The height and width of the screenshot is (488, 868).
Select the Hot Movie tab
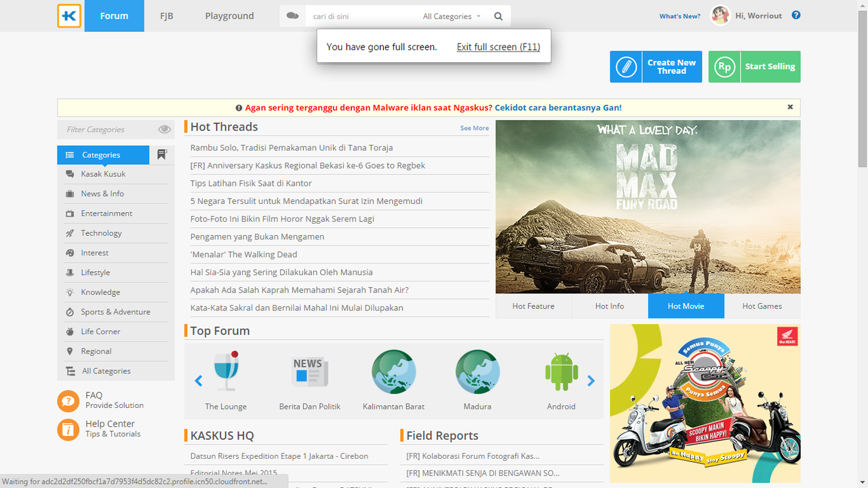(x=686, y=306)
